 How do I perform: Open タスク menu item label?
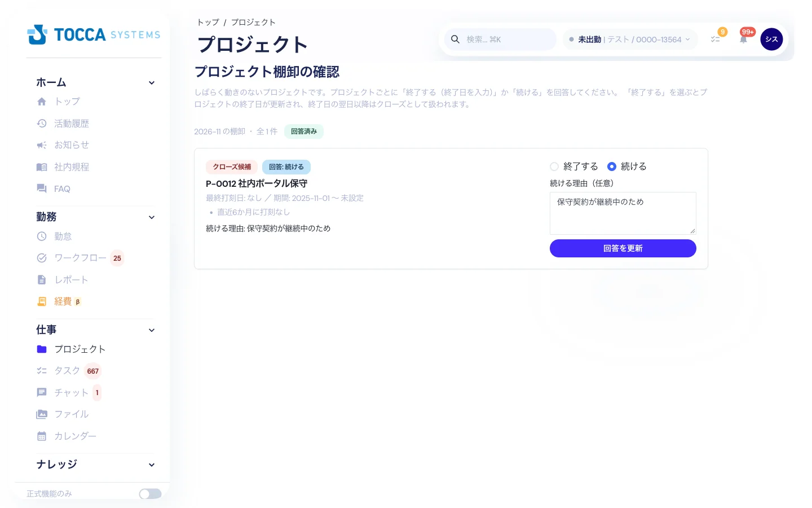click(67, 371)
